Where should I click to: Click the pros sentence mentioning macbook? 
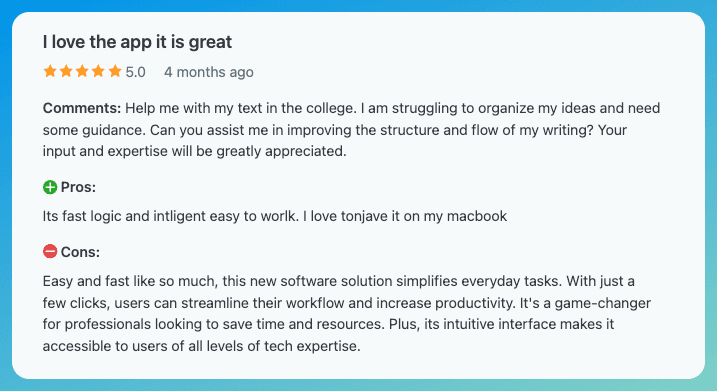click(275, 216)
